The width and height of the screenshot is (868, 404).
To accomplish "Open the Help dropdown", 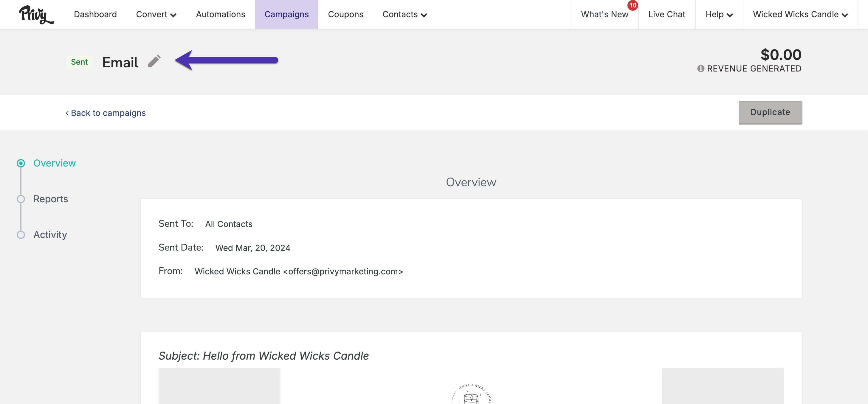I will point(719,15).
